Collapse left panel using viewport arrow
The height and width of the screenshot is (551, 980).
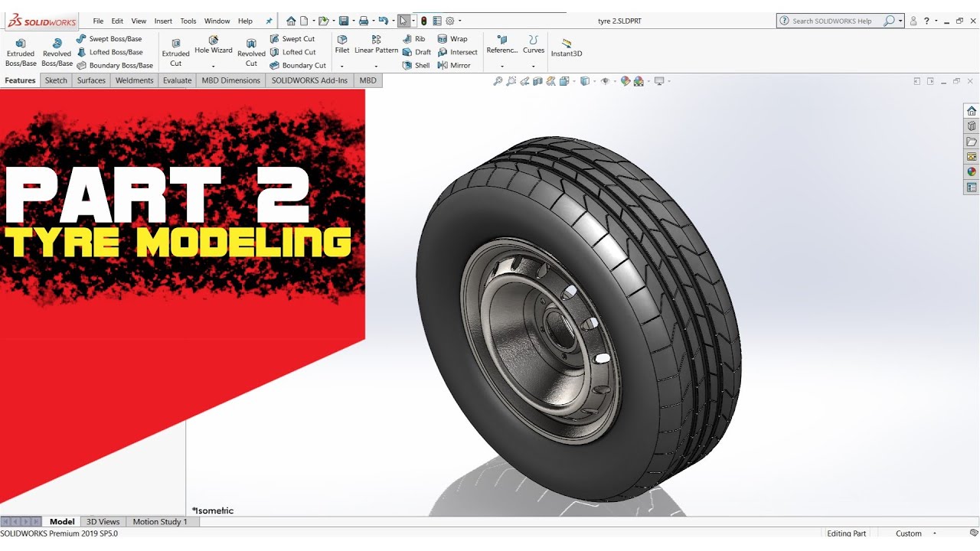click(x=917, y=81)
